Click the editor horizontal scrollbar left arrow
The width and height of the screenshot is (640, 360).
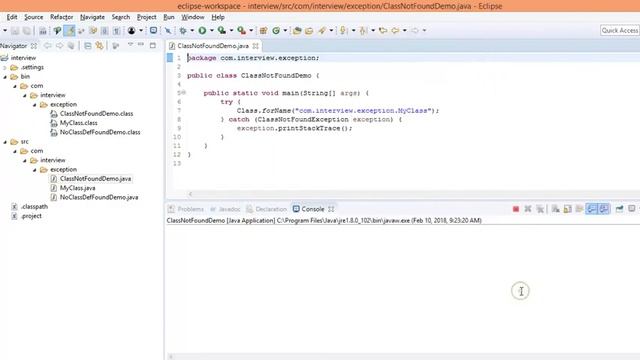click(190, 194)
